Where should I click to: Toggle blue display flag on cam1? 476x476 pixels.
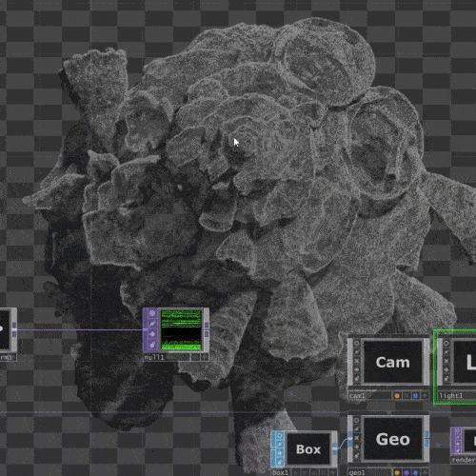(415, 396)
